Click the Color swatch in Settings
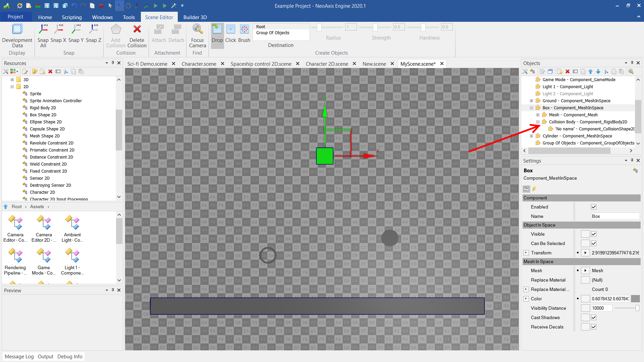644x362 pixels. [635, 299]
